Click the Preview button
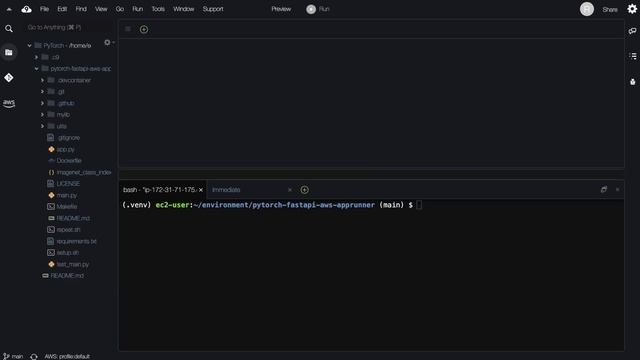The height and width of the screenshot is (360, 640). [281, 9]
